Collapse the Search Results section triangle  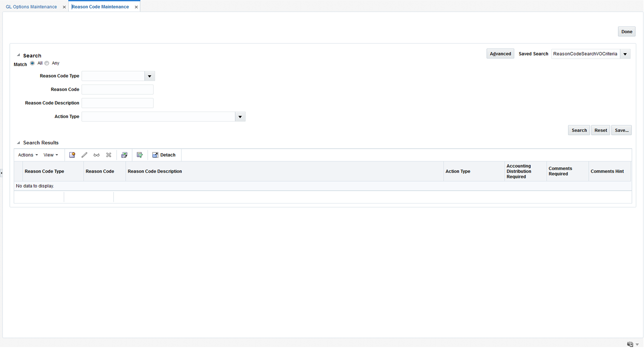[x=18, y=143]
